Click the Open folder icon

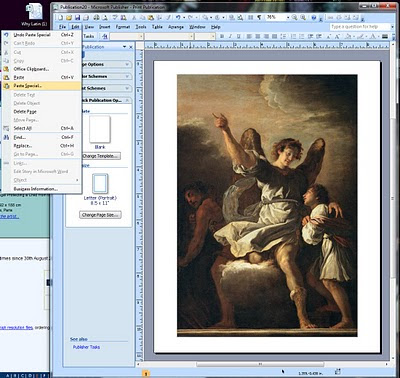coord(69,17)
